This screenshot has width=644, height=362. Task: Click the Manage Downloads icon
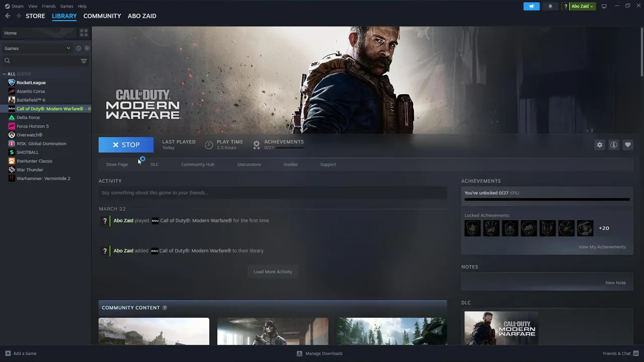tap(299, 353)
